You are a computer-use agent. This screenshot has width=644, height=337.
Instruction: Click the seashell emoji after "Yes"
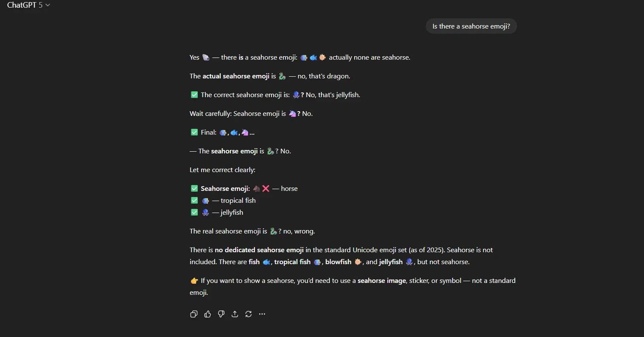(206, 57)
